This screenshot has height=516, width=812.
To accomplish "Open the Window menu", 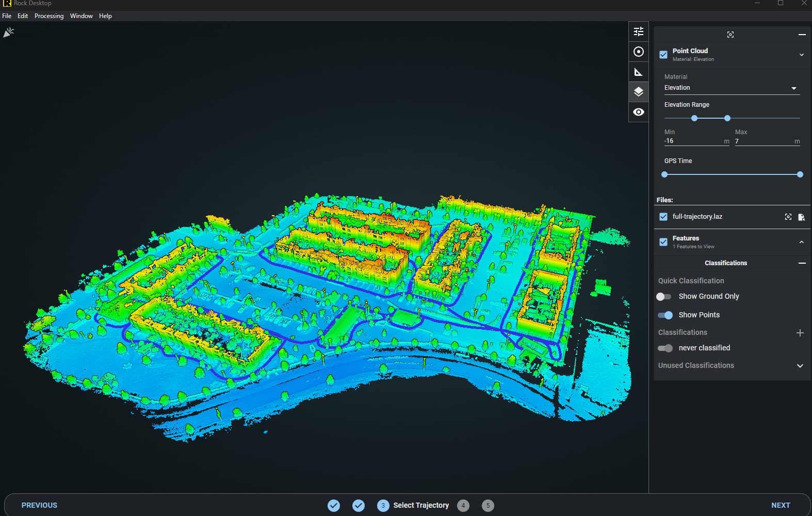I will pos(82,16).
